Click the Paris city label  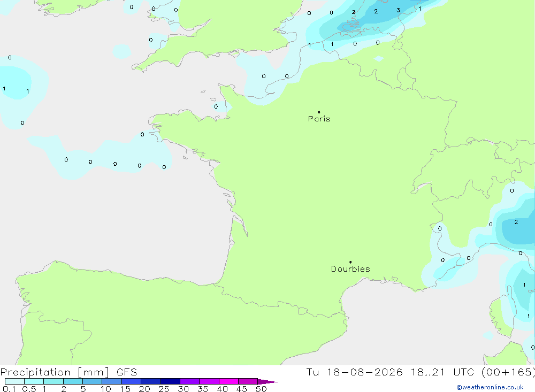(x=319, y=119)
